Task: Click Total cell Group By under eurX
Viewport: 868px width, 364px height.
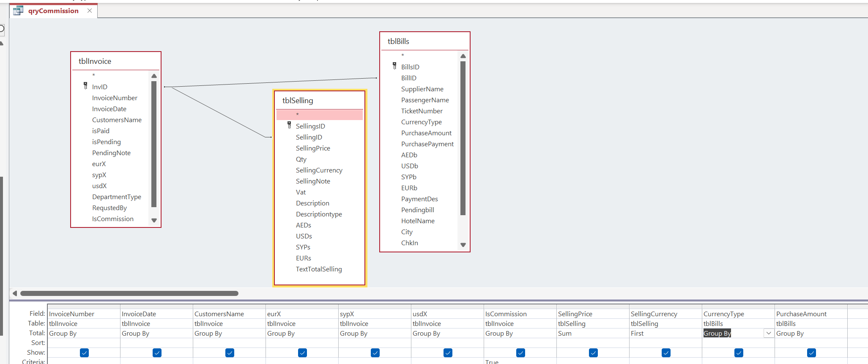Action: (302, 333)
